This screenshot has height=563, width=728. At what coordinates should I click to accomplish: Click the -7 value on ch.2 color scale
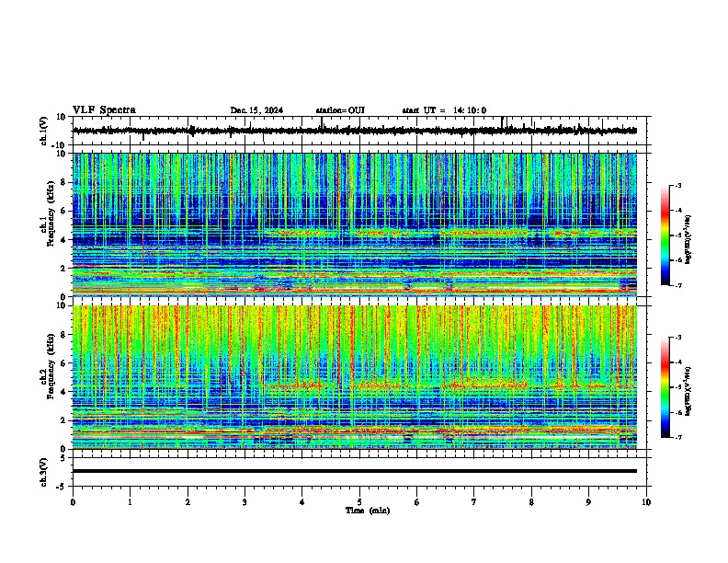point(677,438)
